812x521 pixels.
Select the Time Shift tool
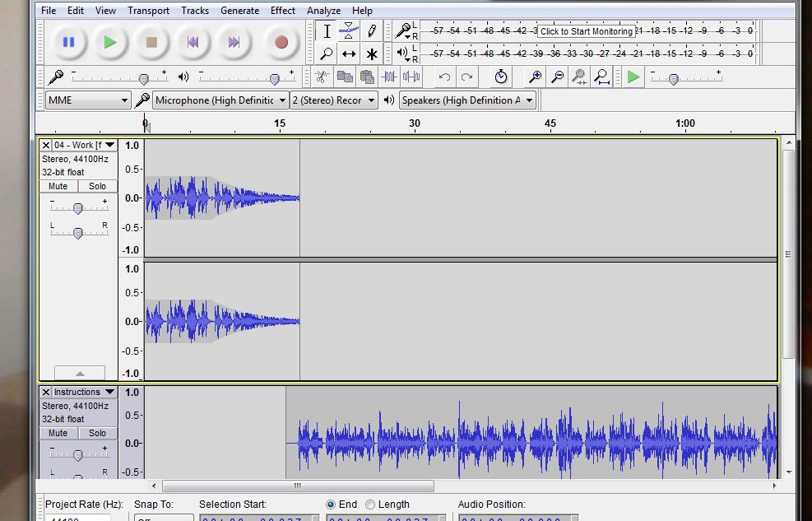pyautogui.click(x=349, y=53)
